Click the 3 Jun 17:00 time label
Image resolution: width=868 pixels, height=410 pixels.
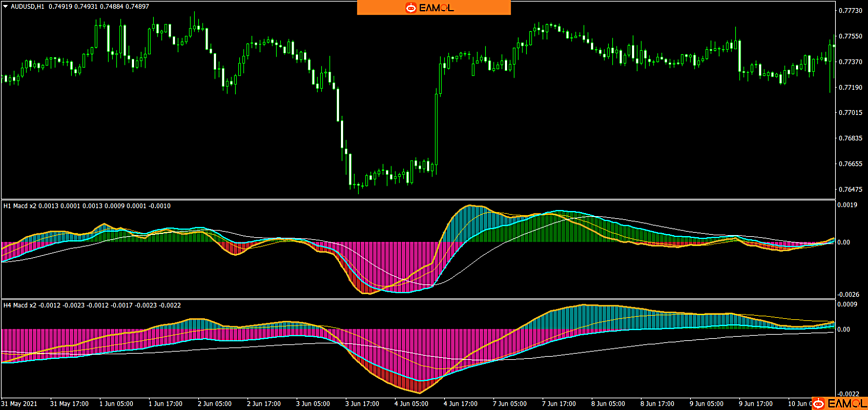[362, 404]
